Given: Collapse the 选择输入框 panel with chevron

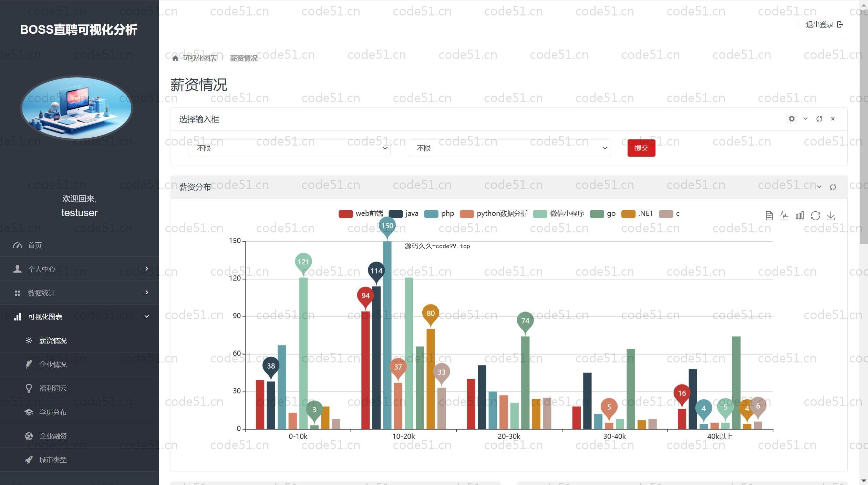Looking at the screenshot, I should (805, 119).
